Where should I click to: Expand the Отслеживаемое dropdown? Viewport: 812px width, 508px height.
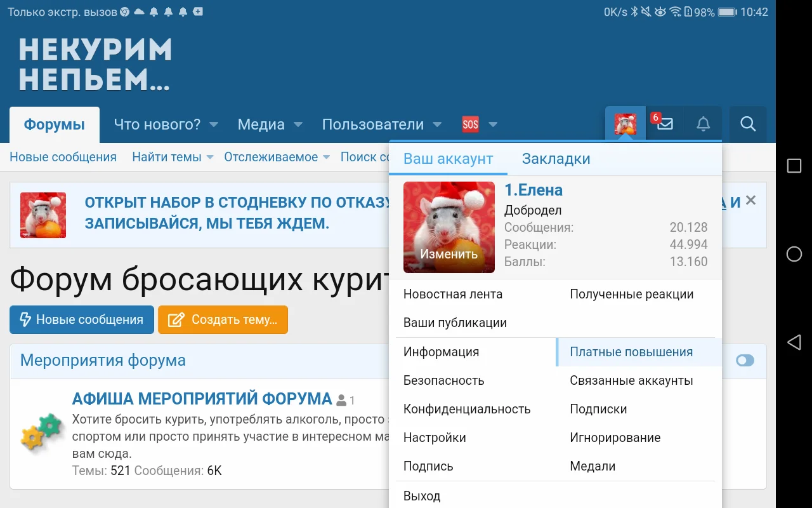pos(270,157)
